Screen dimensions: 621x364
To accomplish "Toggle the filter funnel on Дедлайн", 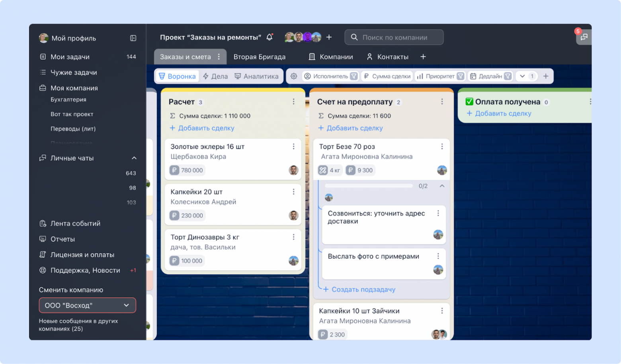I will pyautogui.click(x=508, y=76).
